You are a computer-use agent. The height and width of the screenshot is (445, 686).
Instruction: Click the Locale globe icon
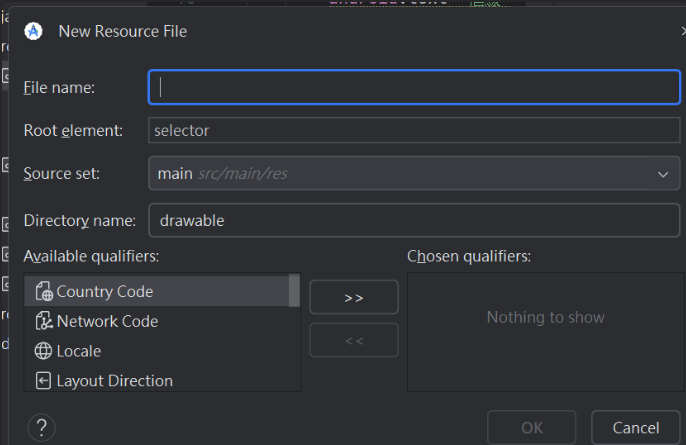(43, 351)
